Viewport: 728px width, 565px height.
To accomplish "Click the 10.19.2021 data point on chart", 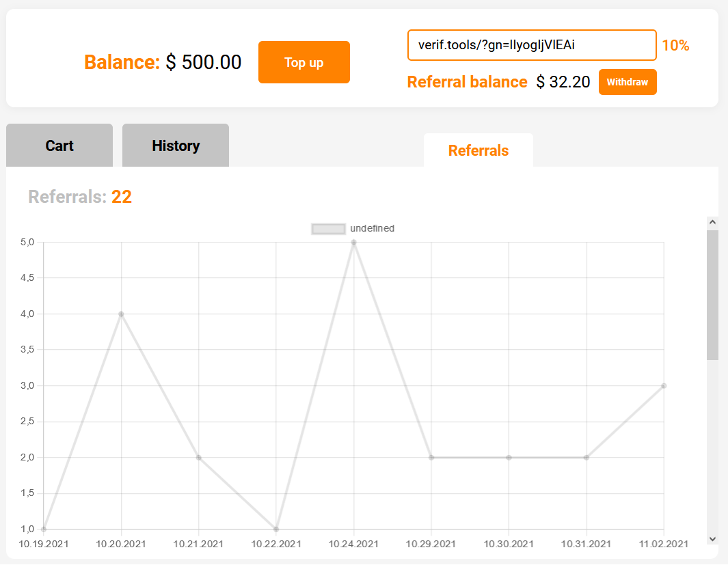I will point(44,529).
